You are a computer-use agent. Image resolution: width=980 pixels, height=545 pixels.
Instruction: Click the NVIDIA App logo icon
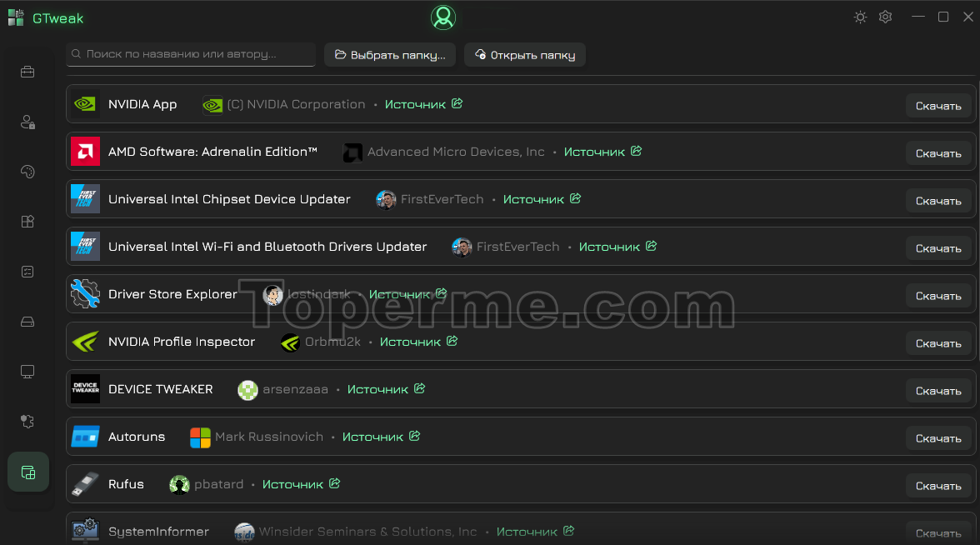(x=85, y=103)
